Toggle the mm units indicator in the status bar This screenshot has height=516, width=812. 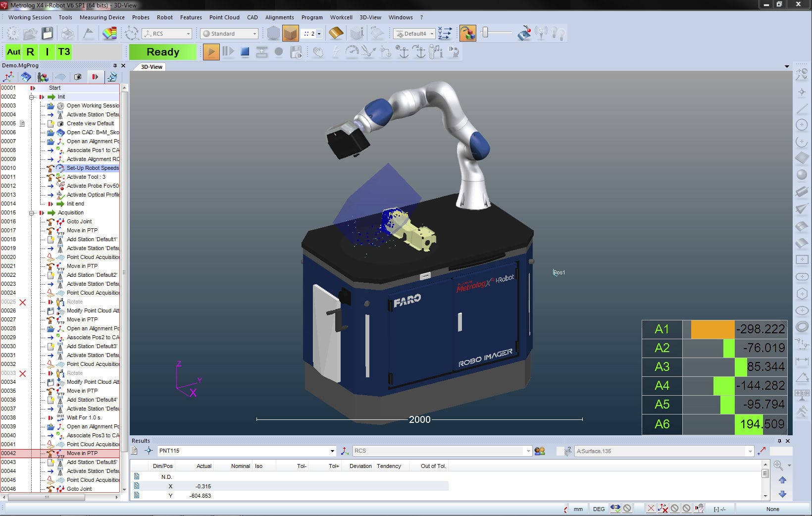(x=577, y=509)
